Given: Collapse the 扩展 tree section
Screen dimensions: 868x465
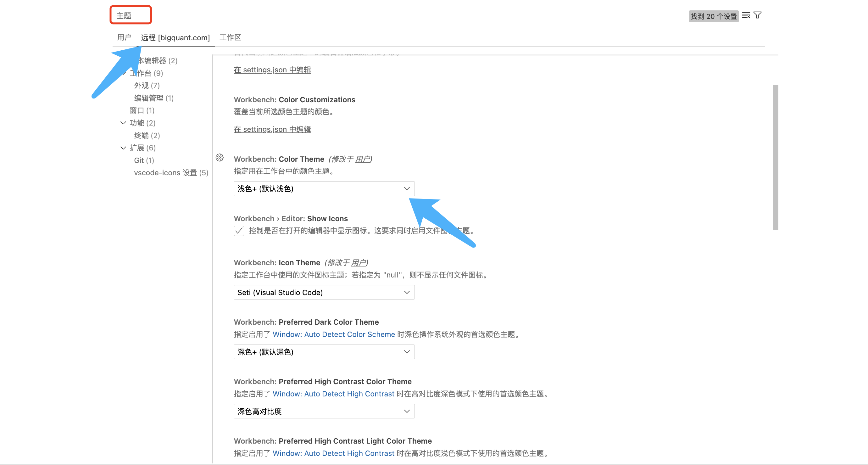Looking at the screenshot, I should coord(123,148).
